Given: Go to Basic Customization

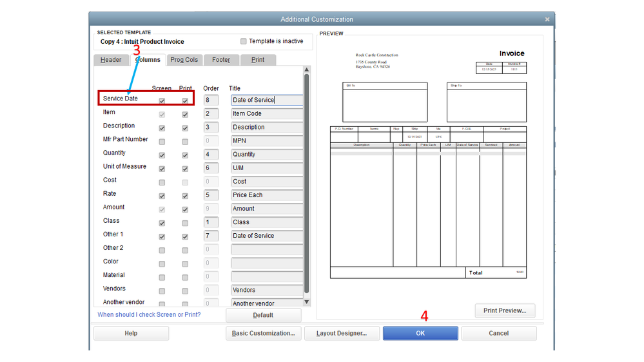Looking at the screenshot, I should pos(263,333).
